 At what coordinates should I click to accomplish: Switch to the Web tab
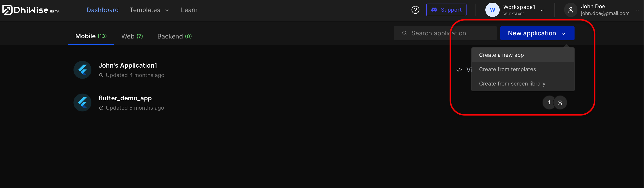click(132, 36)
